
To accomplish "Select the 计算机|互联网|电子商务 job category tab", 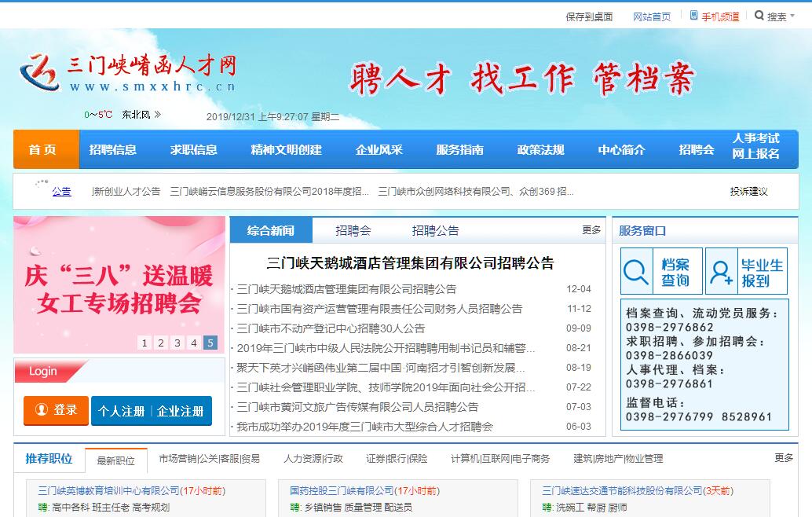I will [x=500, y=459].
